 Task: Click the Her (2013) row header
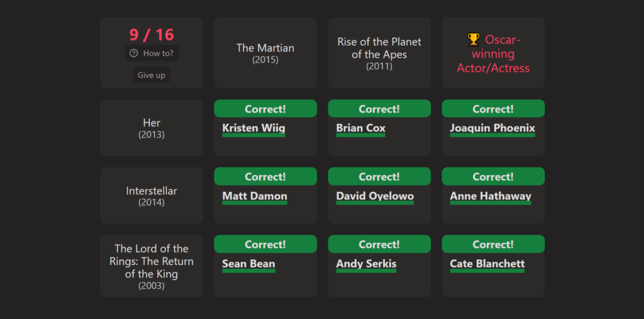point(152,128)
